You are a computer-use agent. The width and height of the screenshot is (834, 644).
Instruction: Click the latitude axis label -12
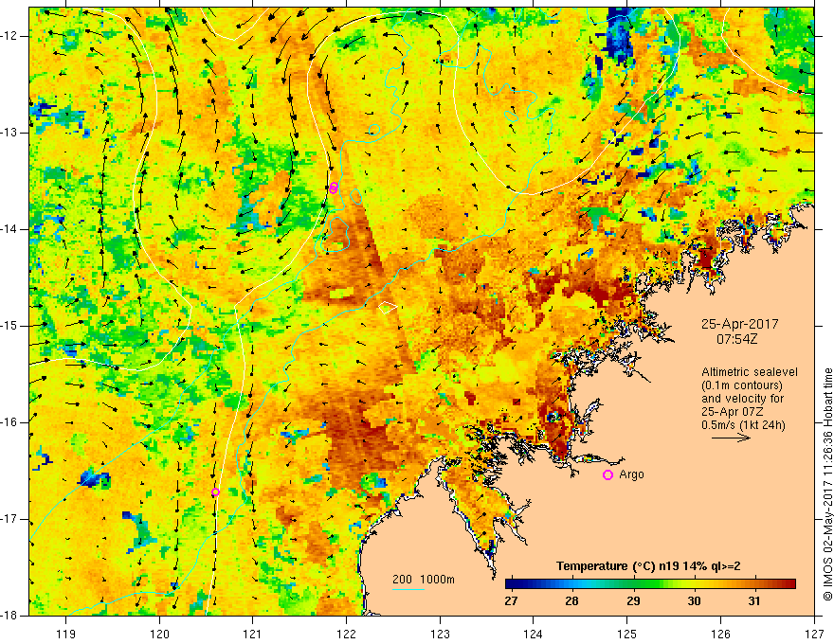[x=9, y=36]
